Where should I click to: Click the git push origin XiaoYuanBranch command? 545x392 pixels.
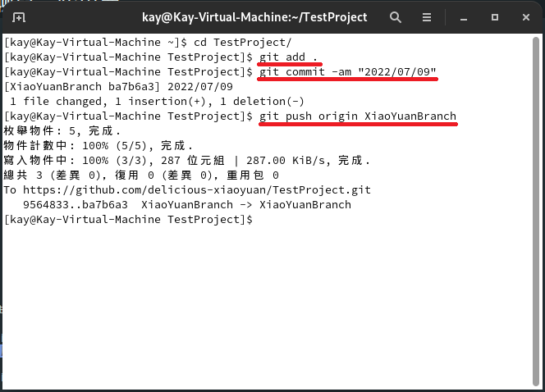(358, 116)
